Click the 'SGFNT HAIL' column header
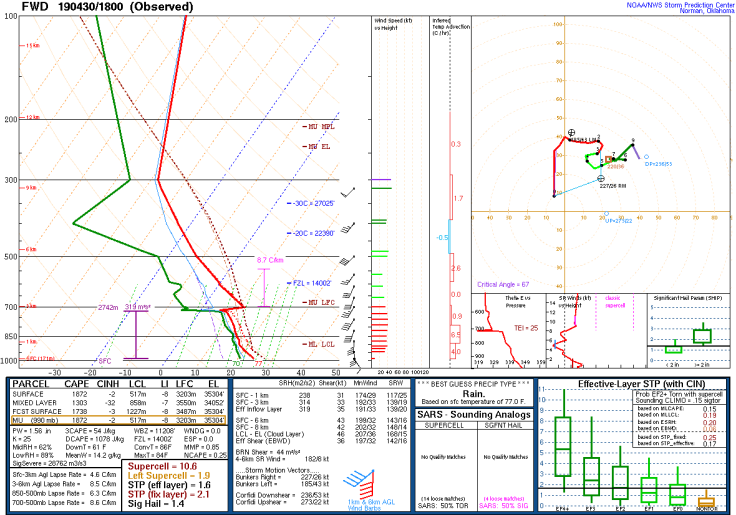 tap(504, 425)
